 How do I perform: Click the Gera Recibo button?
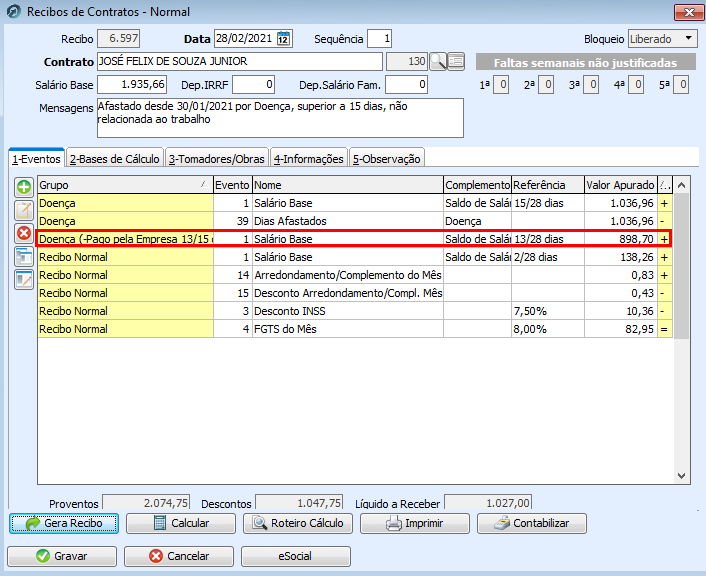click(64, 523)
